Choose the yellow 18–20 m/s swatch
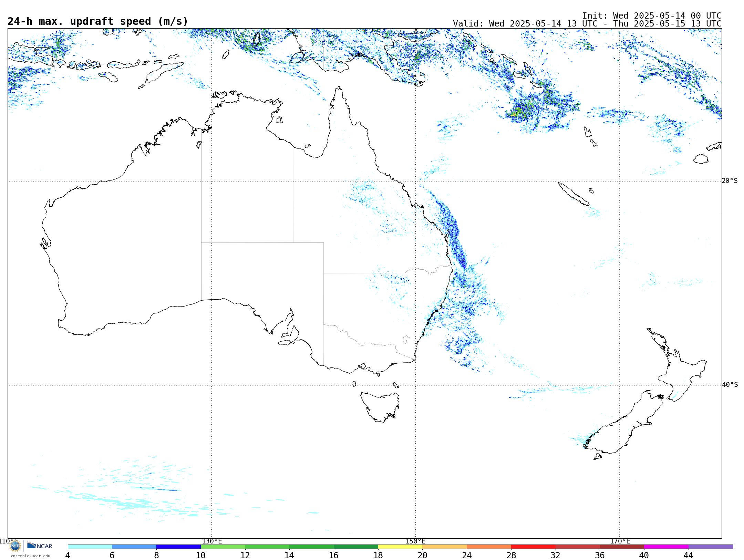The image size is (744, 560). click(401, 547)
